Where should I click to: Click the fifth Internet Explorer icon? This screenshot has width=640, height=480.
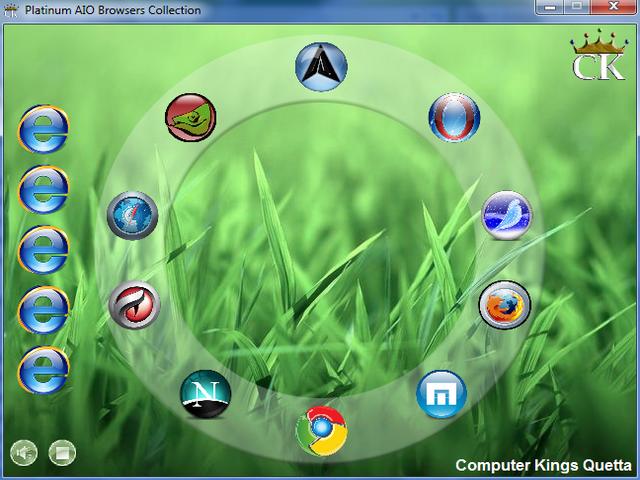[43, 370]
